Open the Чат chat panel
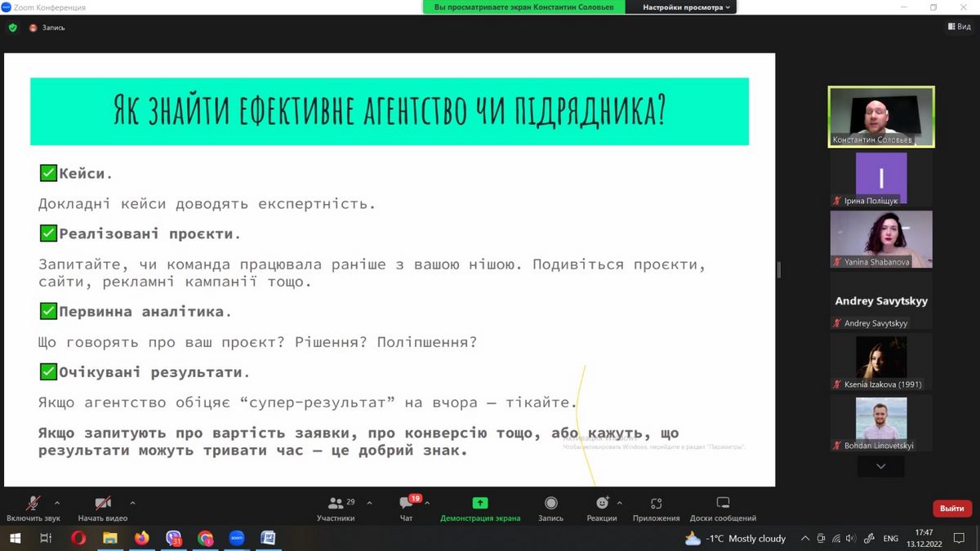This screenshot has width=980, height=551. pyautogui.click(x=406, y=504)
